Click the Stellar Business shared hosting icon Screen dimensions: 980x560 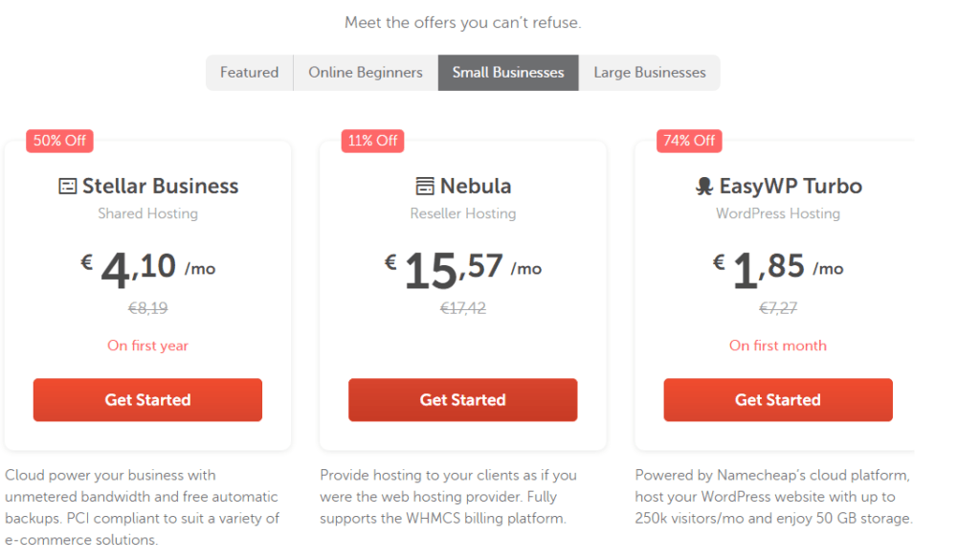click(68, 187)
